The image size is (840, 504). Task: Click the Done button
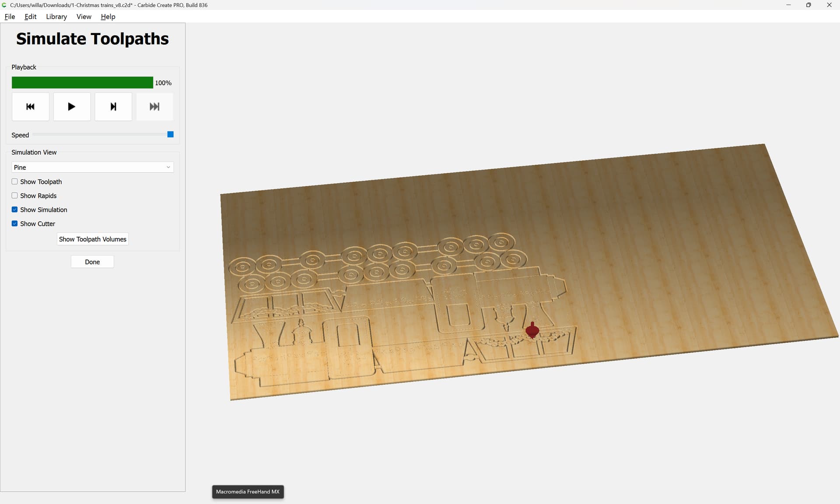[x=92, y=262]
